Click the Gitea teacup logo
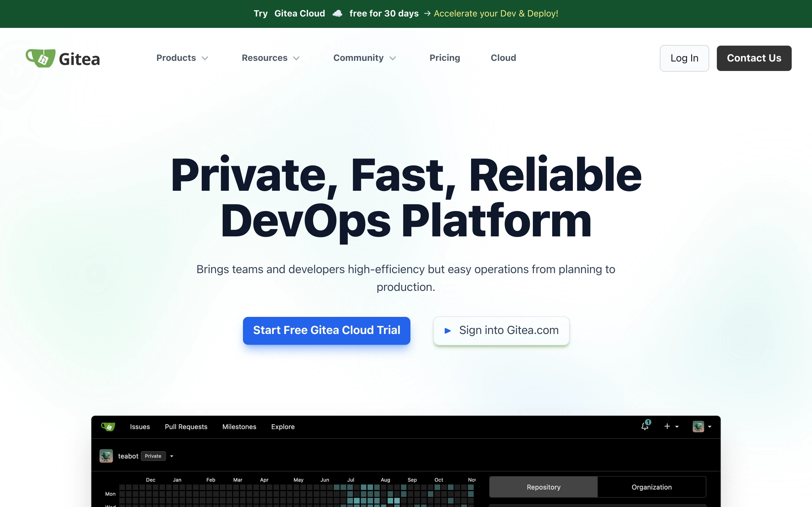The image size is (812, 507). tap(41, 58)
